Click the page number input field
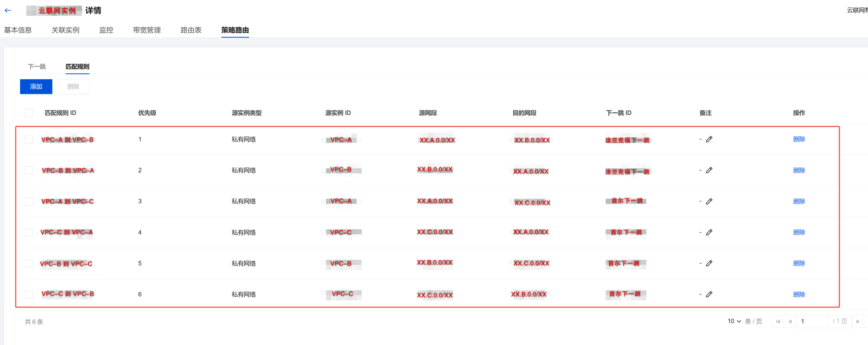Screen dimensions: 868x345 (x=811, y=321)
